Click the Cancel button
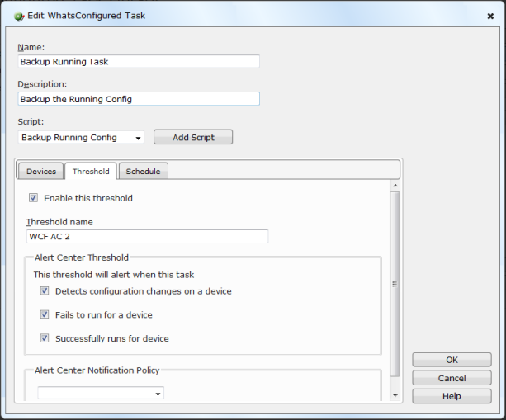 [452, 378]
